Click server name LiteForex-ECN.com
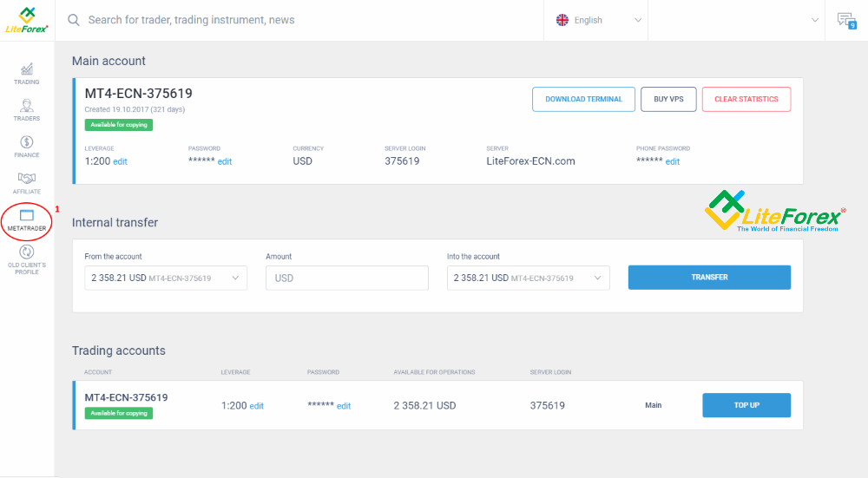868x478 pixels. pos(530,161)
